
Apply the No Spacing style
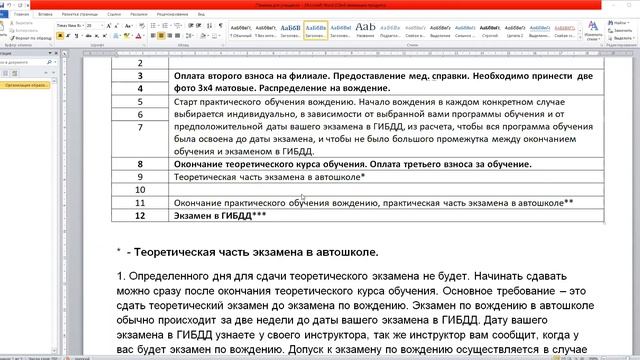[266, 30]
